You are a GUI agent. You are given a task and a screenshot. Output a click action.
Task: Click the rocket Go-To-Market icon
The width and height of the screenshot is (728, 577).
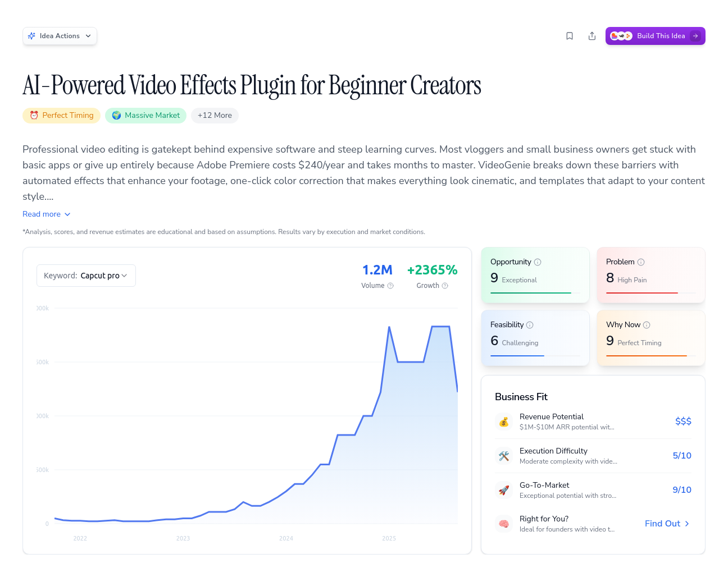504,490
